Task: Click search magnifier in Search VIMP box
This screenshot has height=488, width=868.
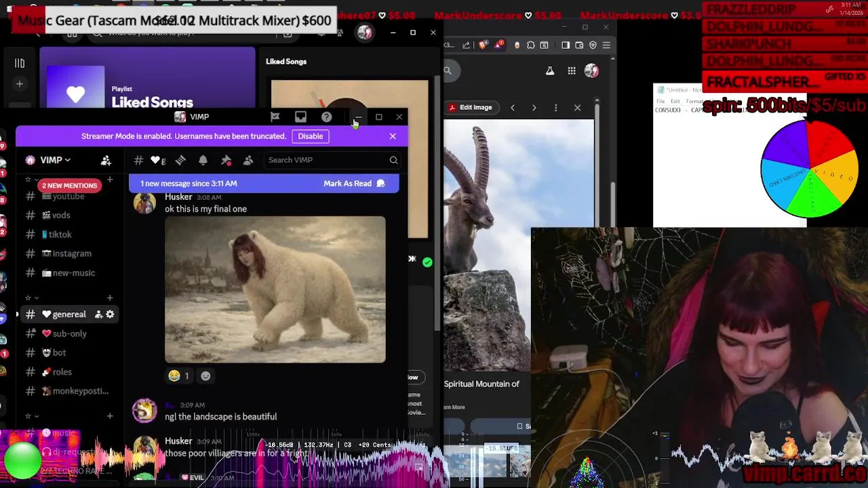Action: pos(393,160)
